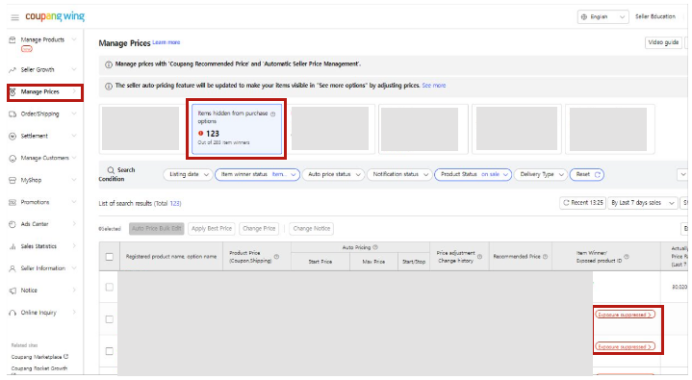Open the By Last 7 days sales dropdown
This screenshot has width=692, height=380.
pos(642,203)
